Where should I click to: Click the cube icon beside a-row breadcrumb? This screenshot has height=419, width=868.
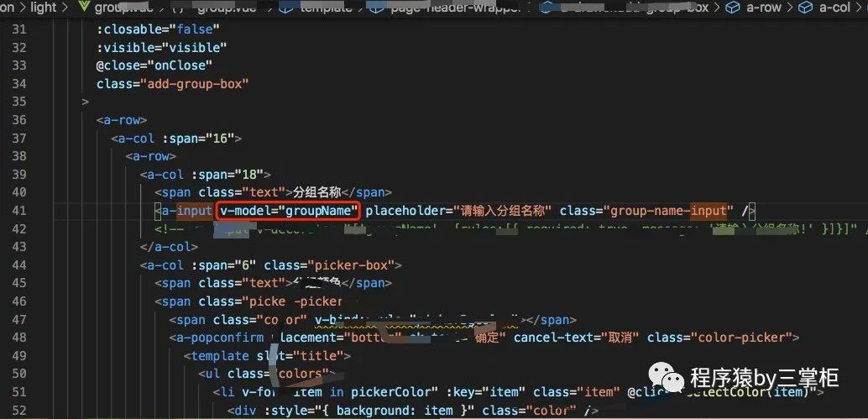click(733, 8)
